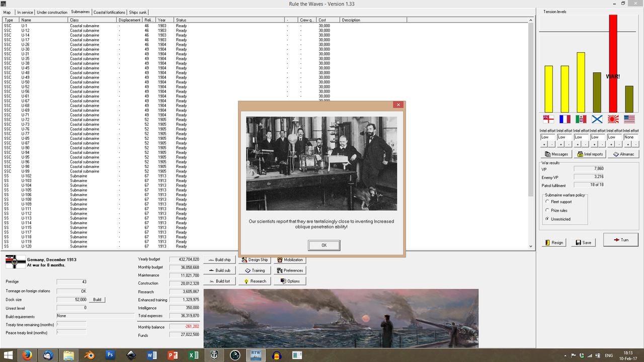Open Intel reports
The image size is (644, 362).
[x=590, y=154]
